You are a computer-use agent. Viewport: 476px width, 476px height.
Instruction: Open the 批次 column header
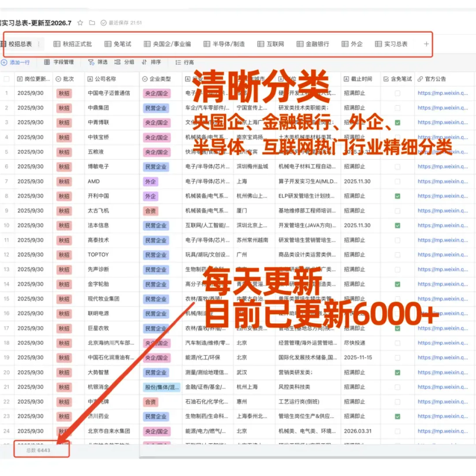click(69, 79)
